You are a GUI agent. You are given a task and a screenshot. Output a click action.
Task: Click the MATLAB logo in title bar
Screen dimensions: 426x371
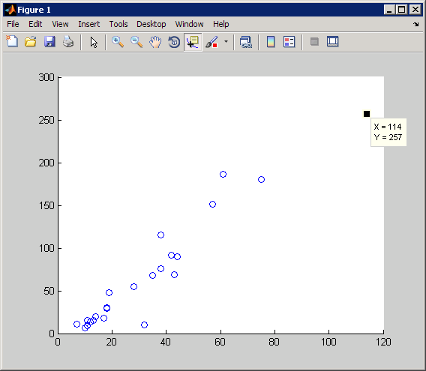click(11, 10)
